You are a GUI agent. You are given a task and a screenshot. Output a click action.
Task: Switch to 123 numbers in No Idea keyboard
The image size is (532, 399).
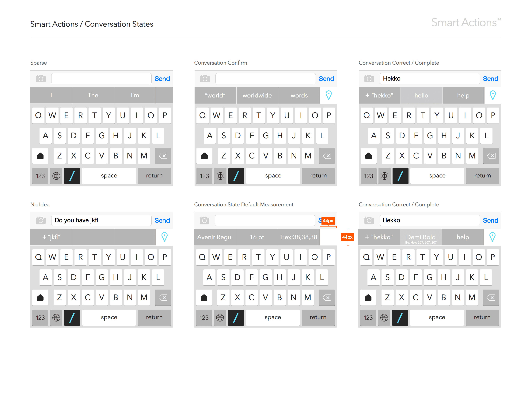40,317
